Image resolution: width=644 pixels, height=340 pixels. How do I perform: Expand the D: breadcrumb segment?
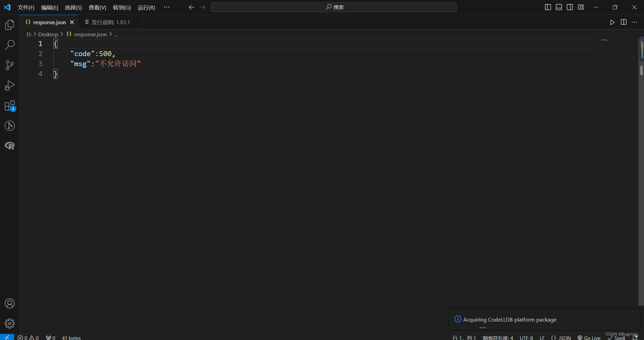coord(29,34)
